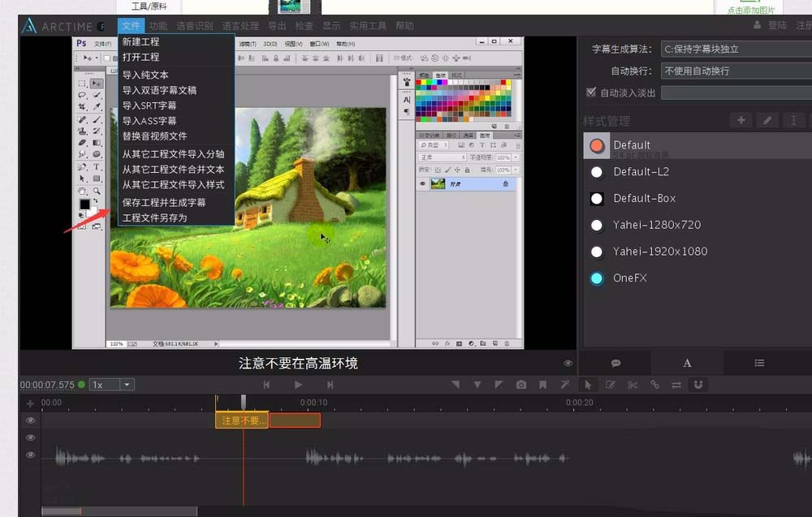Add a new style with plus button

[741, 120]
